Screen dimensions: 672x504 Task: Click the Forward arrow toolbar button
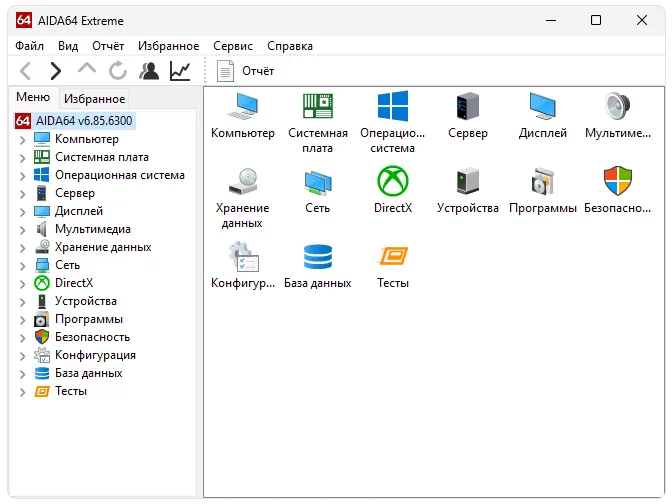(x=56, y=71)
